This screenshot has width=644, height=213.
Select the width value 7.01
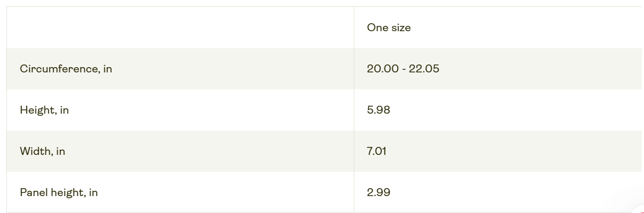tap(377, 151)
